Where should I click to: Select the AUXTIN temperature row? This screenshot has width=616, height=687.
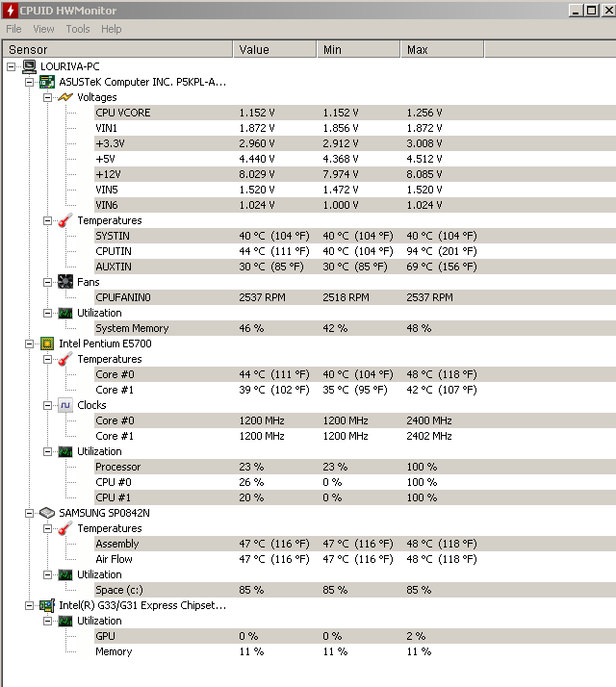[x=355, y=267]
